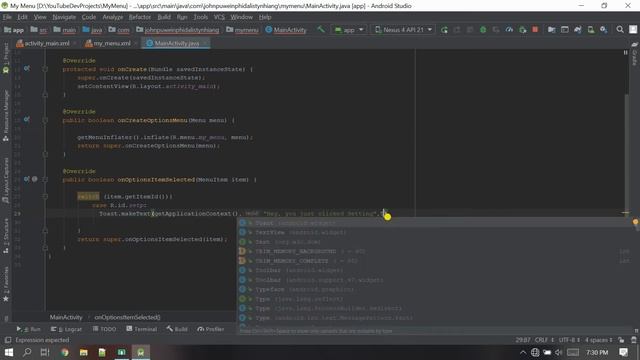This screenshot has height=360, width=640.
Task: Click the Make Project hammer icon
Action: [321, 29]
